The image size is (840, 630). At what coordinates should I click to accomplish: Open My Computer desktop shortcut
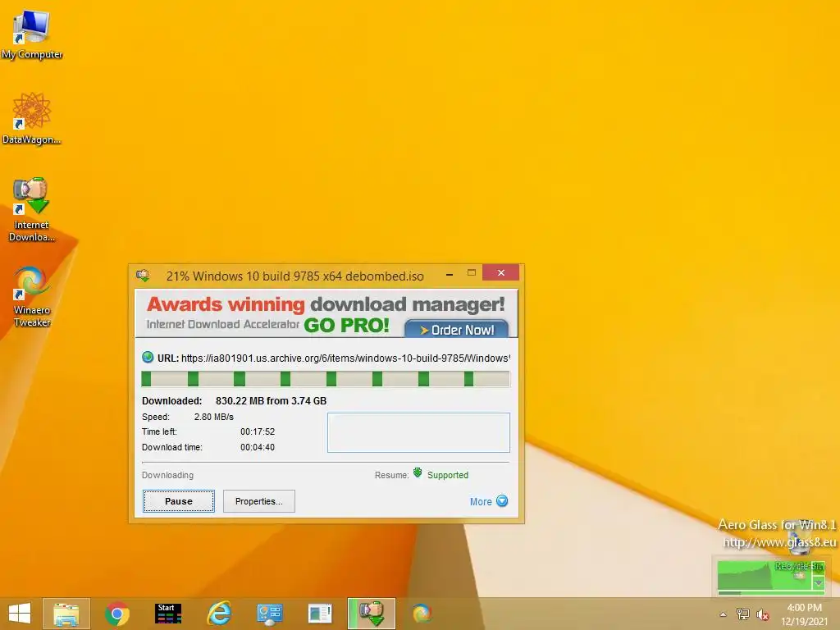(x=32, y=34)
